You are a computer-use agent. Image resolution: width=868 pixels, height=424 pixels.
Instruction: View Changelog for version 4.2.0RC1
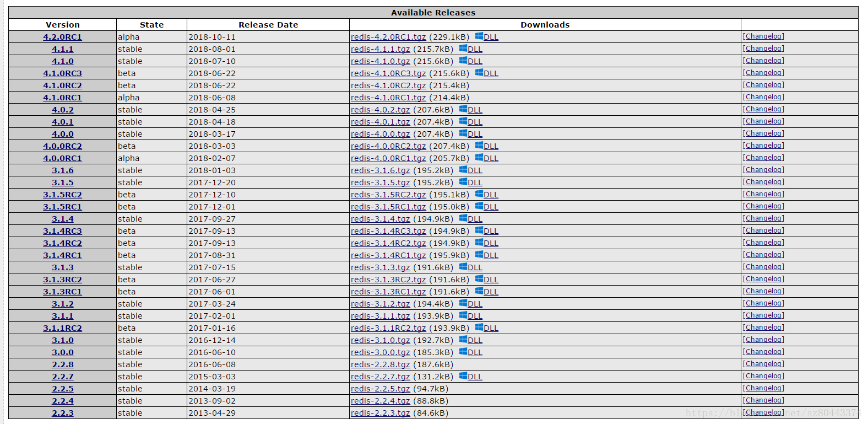pyautogui.click(x=763, y=36)
